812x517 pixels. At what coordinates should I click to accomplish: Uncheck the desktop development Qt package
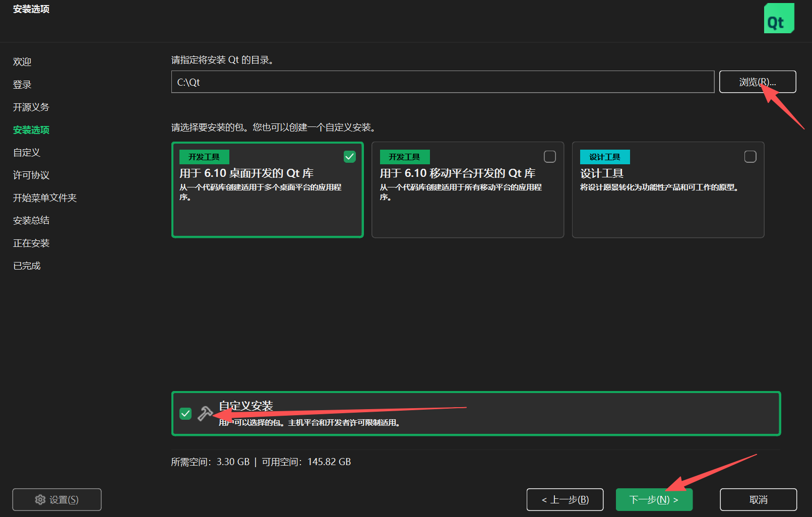(x=350, y=157)
